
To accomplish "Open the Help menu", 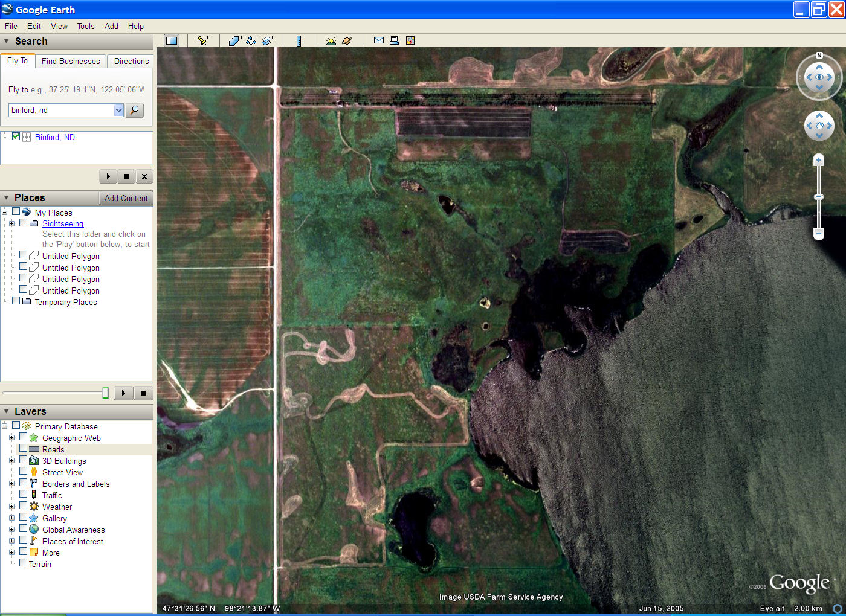I will pyautogui.click(x=136, y=26).
